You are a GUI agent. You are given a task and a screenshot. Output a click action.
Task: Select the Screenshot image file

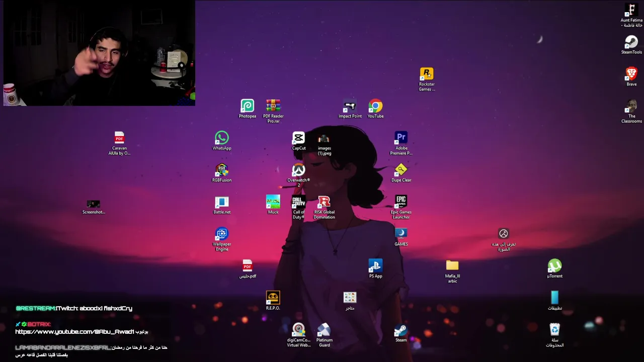[94, 207]
